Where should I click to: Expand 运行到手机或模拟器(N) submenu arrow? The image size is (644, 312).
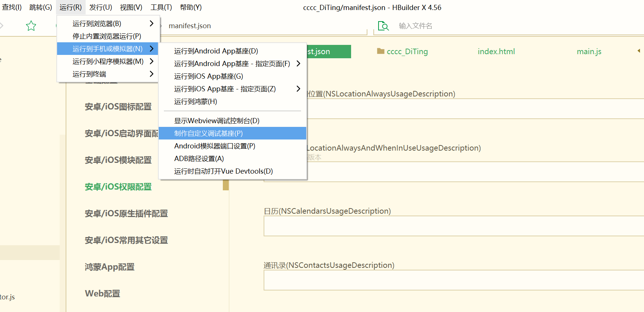pyautogui.click(x=152, y=49)
